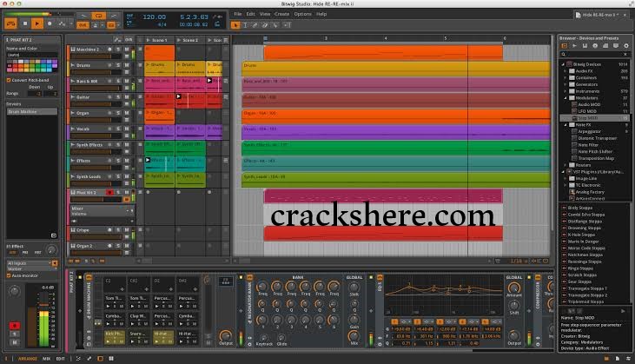
Task: Switch to the ARRANGE view
Action: coord(28,359)
